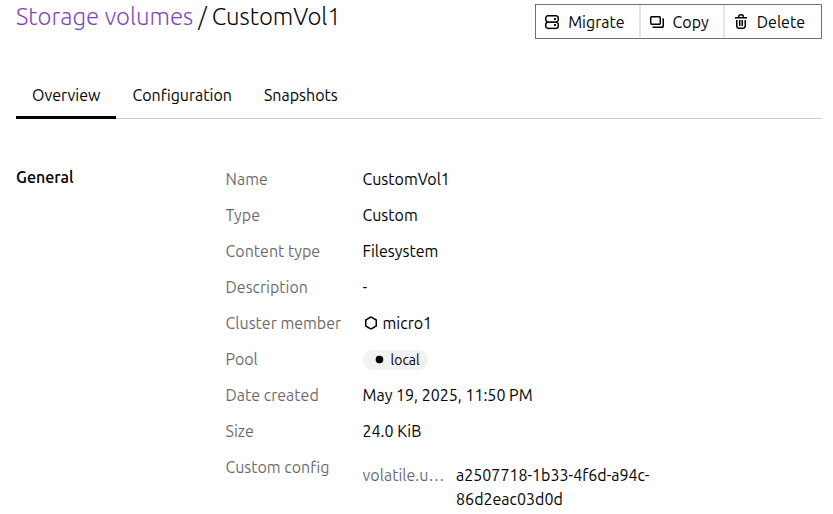
Task: Click the Copy duplicate icon
Action: (657, 22)
